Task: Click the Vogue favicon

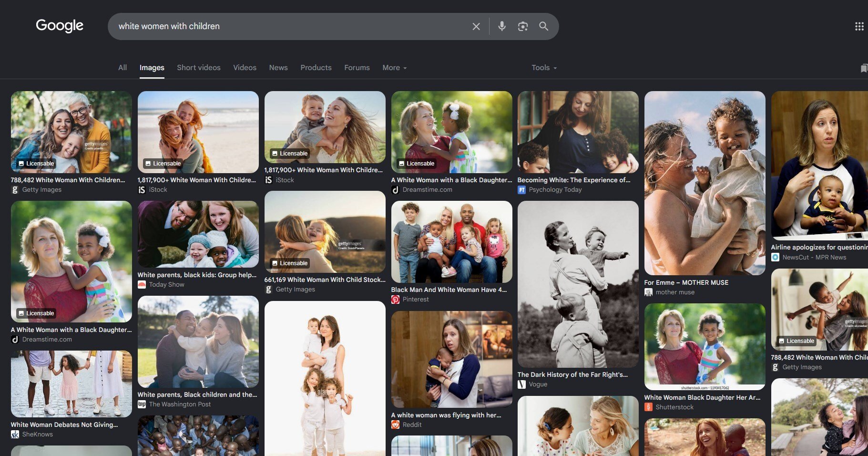Action: point(521,384)
